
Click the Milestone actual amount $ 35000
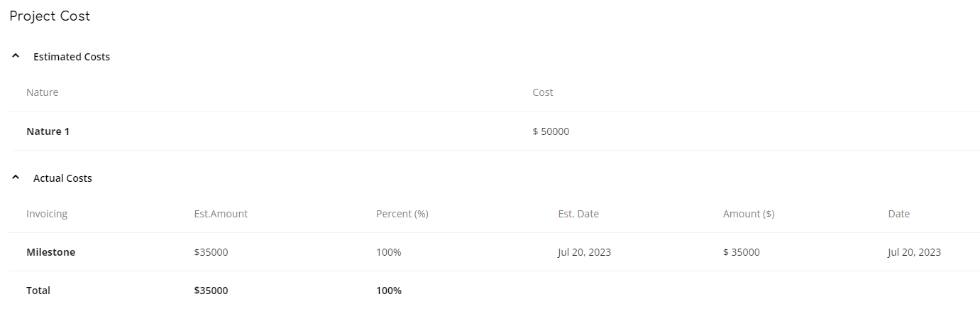coord(742,252)
